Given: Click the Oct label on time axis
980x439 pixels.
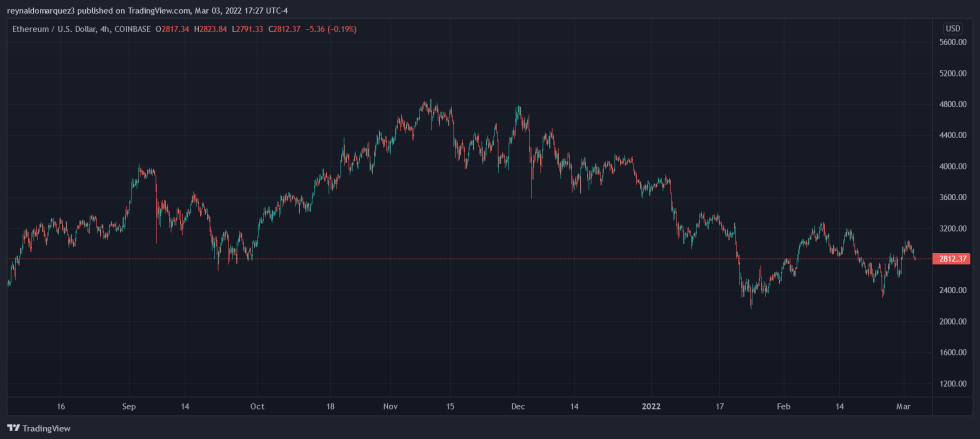Looking at the screenshot, I should (257, 406).
